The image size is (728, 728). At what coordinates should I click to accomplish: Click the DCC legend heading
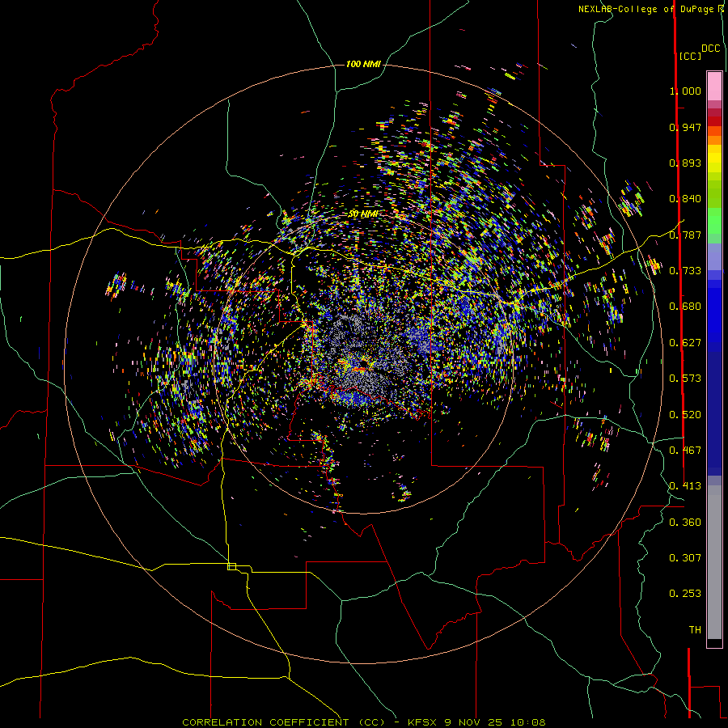click(x=711, y=49)
